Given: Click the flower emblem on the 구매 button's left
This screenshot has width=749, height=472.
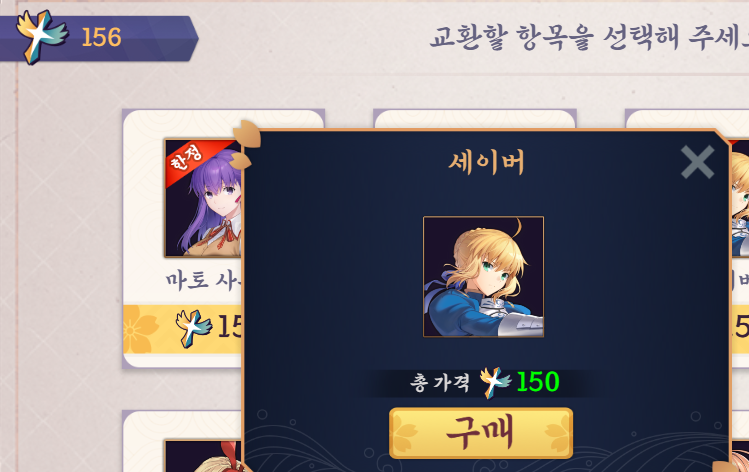Looking at the screenshot, I should coord(406,434).
